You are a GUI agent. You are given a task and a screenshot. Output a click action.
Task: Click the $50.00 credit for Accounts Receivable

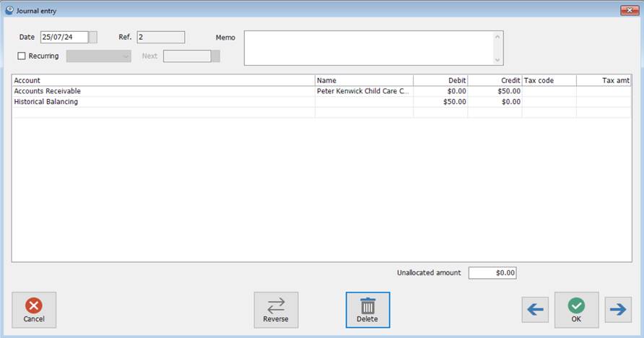[x=495, y=91]
